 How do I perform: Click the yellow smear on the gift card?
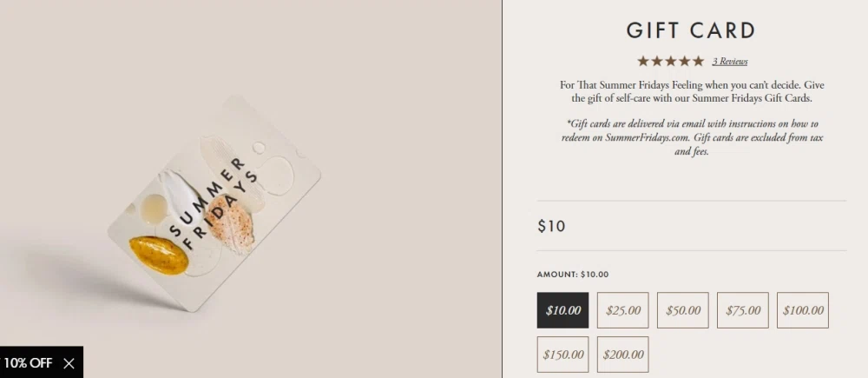pyautogui.click(x=158, y=255)
